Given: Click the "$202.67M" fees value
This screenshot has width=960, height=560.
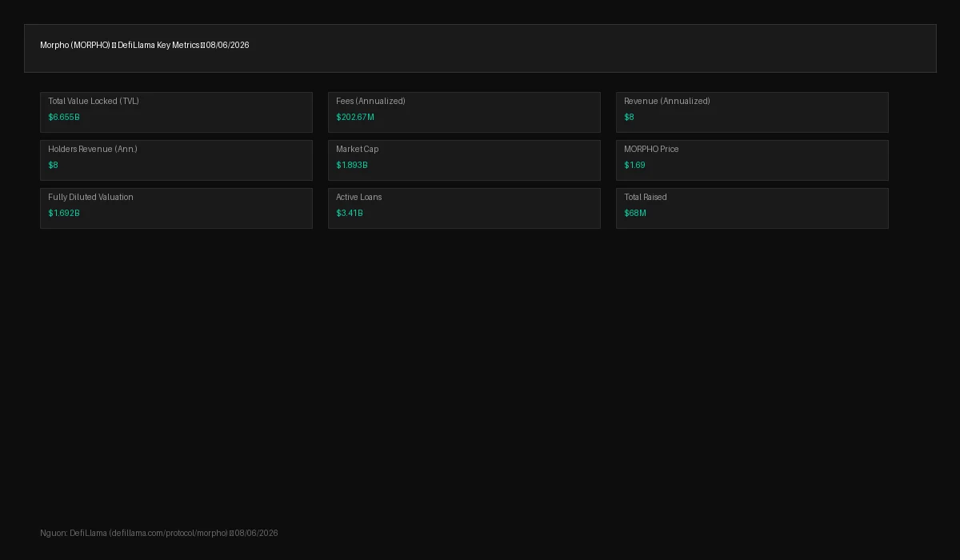Looking at the screenshot, I should (355, 118).
